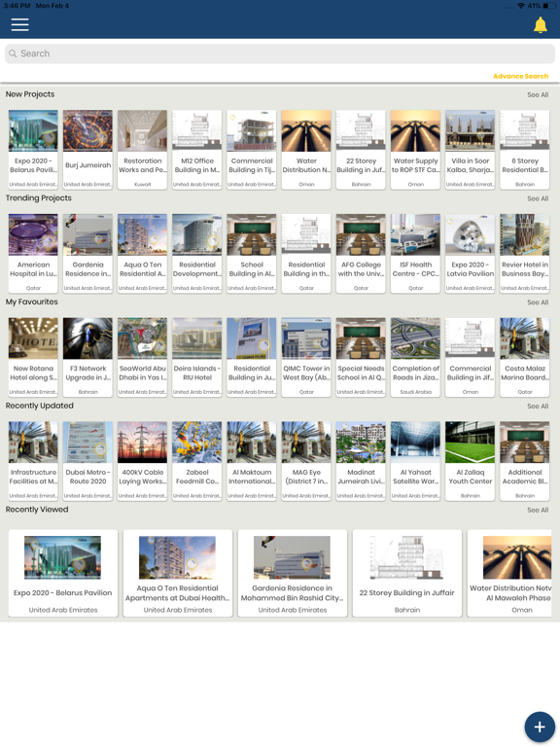The image size is (560, 747).
Task: Open Commercial Building in Jif... Oman card
Action: click(470, 357)
